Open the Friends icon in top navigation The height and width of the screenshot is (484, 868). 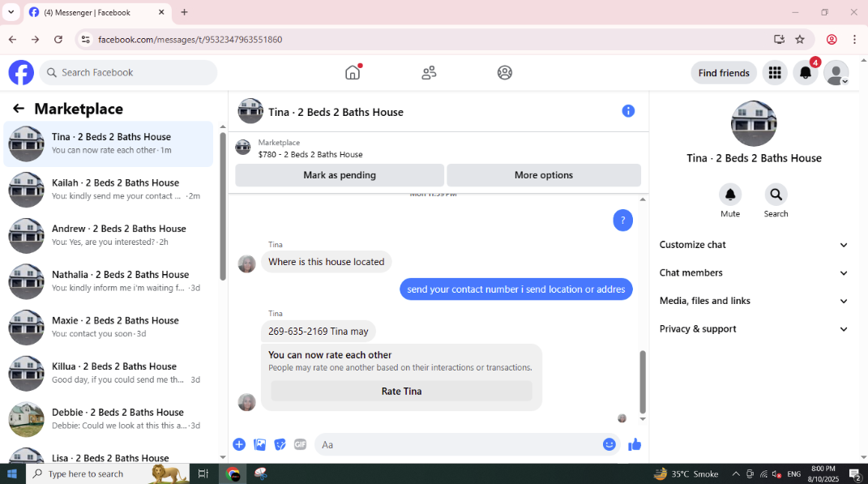[429, 72]
